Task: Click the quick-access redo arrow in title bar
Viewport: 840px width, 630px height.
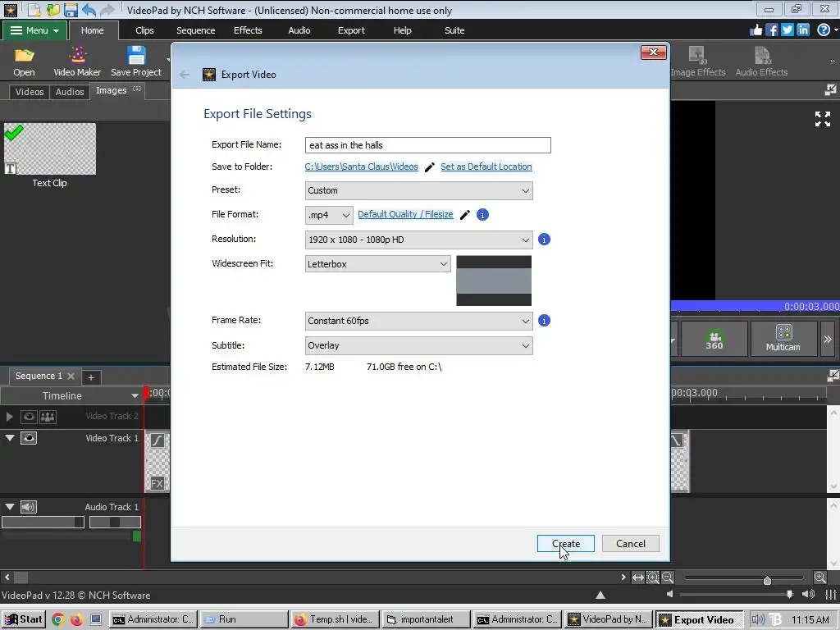Action: [107, 10]
